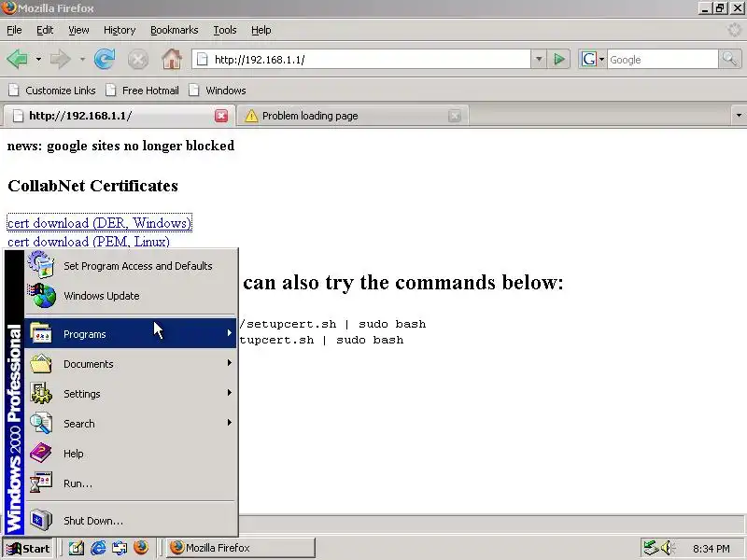This screenshot has height=560, width=747.
Task: Open Windows Update from Start menu
Action: pyautogui.click(x=131, y=296)
